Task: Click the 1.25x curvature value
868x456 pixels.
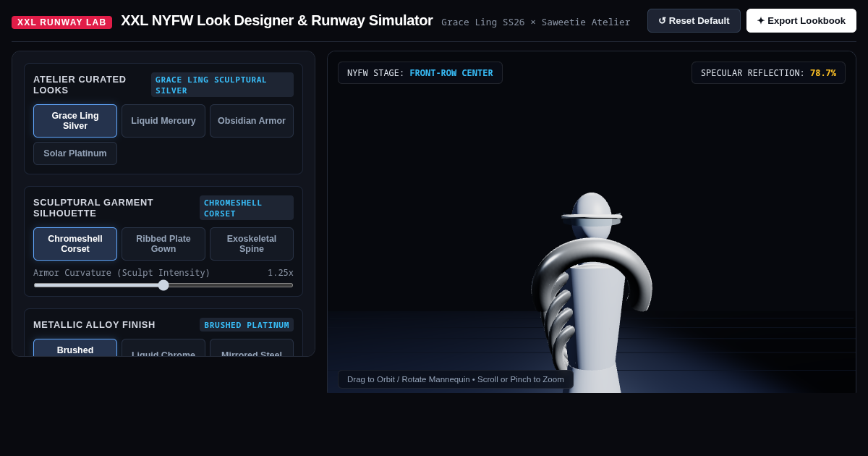Action: click(x=281, y=273)
